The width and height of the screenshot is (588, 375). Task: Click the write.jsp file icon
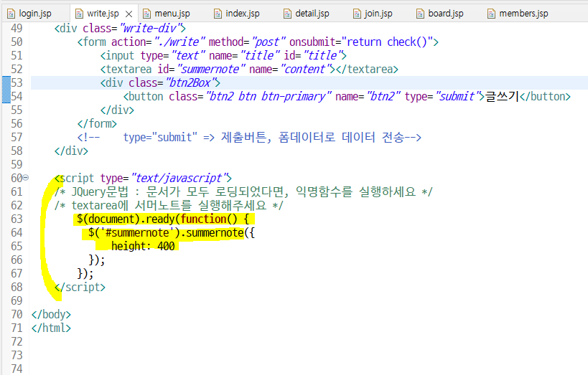tap(79, 14)
